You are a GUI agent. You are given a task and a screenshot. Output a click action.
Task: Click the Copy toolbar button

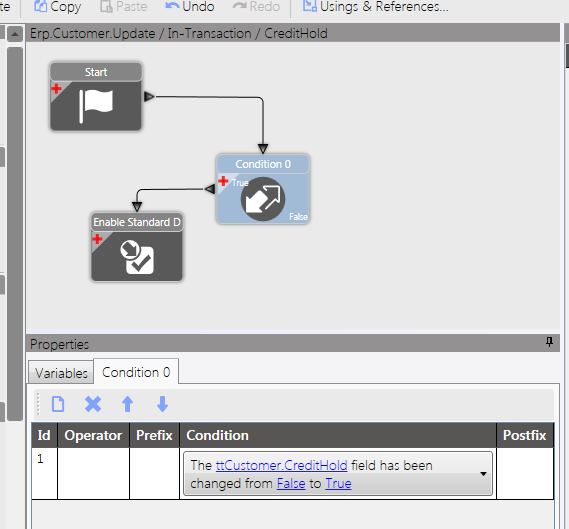coord(57,7)
